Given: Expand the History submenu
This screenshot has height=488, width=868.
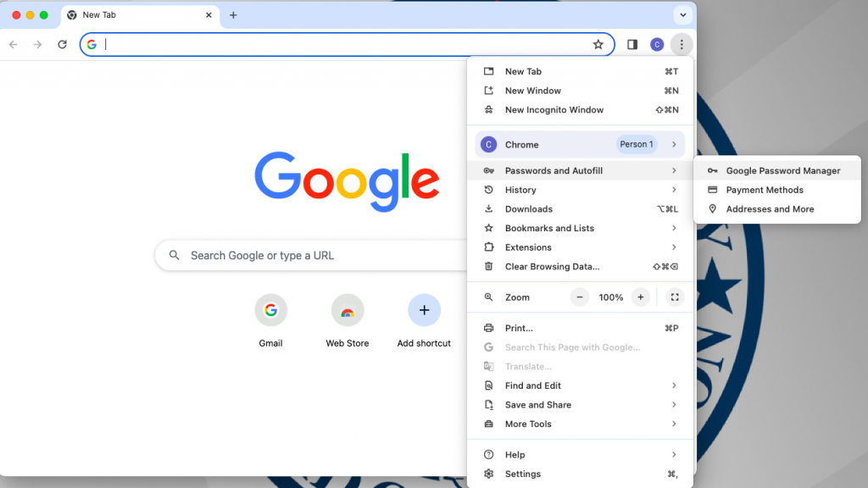Looking at the screenshot, I should coord(580,190).
